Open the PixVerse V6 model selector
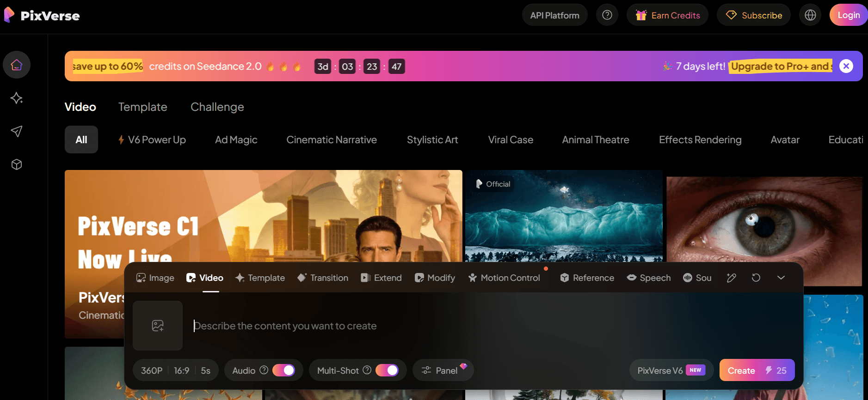Image resolution: width=868 pixels, height=400 pixels. (x=671, y=370)
